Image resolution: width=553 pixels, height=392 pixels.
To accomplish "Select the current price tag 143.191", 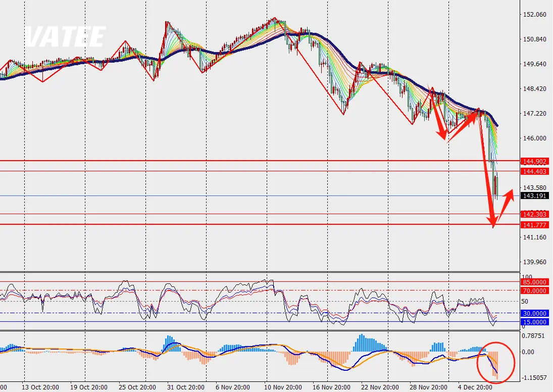I will tap(535, 196).
